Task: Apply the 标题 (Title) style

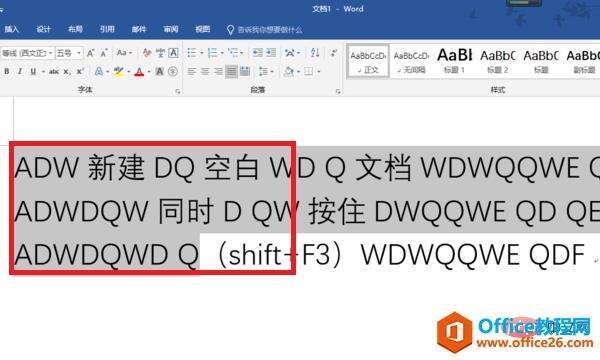Action: (541, 62)
